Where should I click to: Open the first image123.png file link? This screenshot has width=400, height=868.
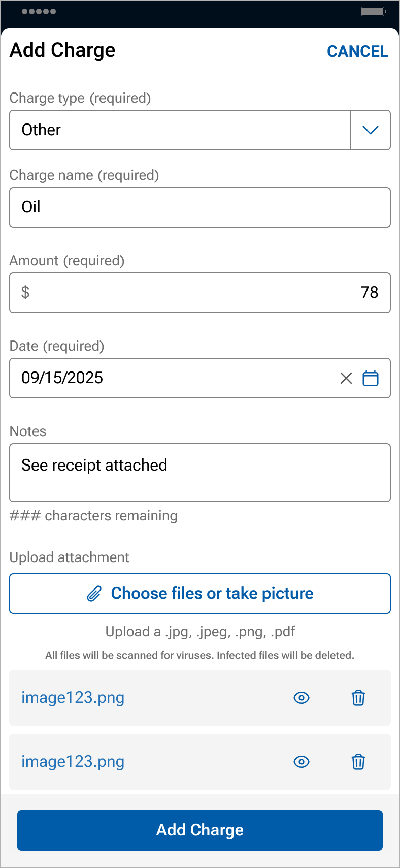pos(73,698)
